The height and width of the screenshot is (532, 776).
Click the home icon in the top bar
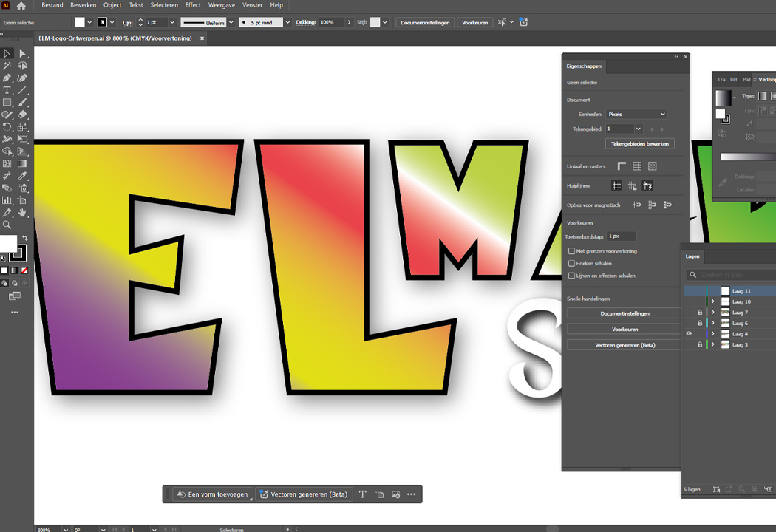tap(21, 6)
